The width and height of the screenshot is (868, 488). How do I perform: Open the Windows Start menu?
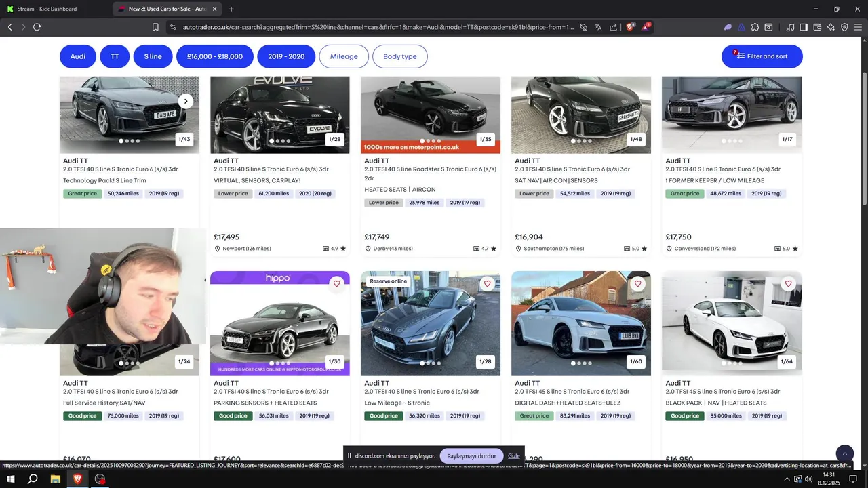pyautogui.click(x=11, y=479)
